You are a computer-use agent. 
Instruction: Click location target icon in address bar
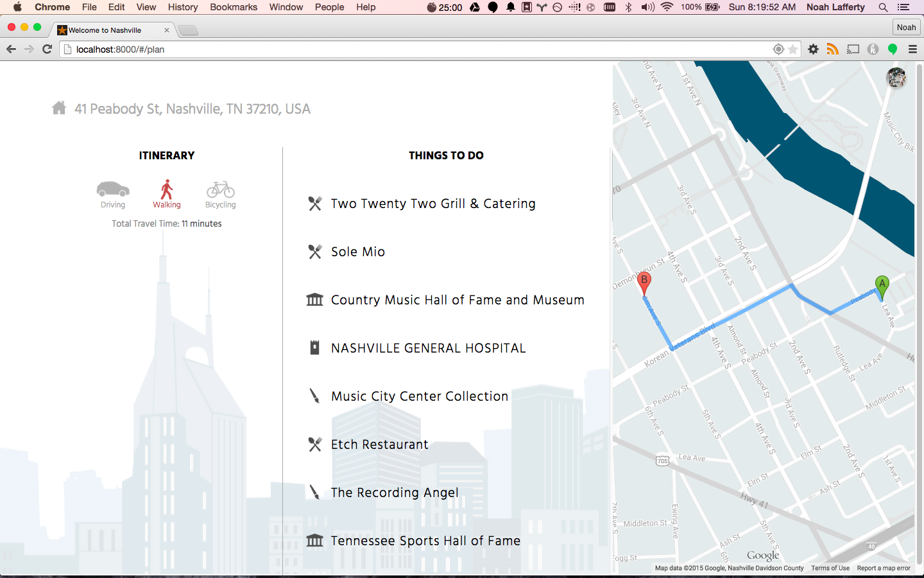coord(778,49)
